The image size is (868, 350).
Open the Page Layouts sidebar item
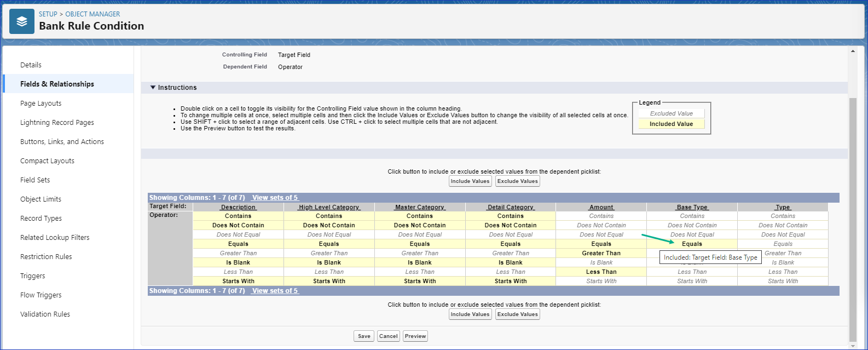(40, 104)
